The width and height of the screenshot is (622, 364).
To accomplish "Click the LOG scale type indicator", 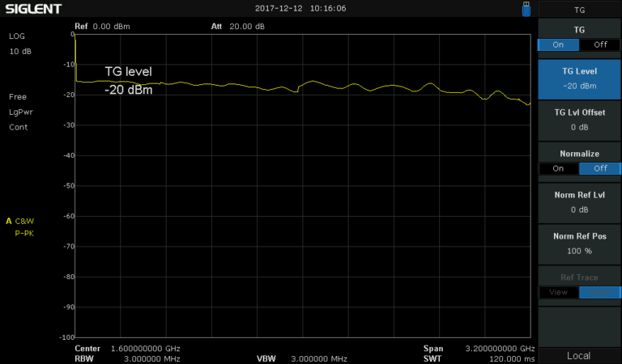I will coord(18,36).
